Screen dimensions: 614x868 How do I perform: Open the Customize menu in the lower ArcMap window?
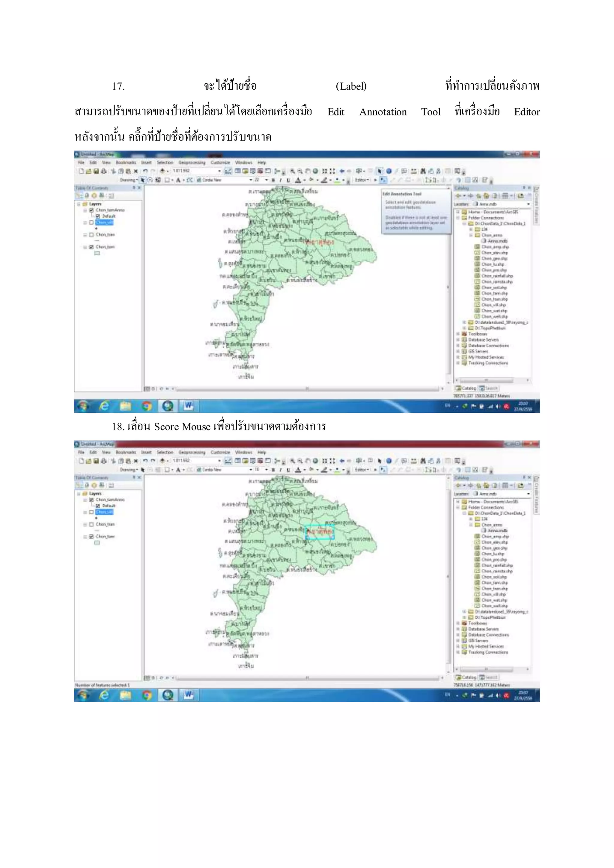220,452
